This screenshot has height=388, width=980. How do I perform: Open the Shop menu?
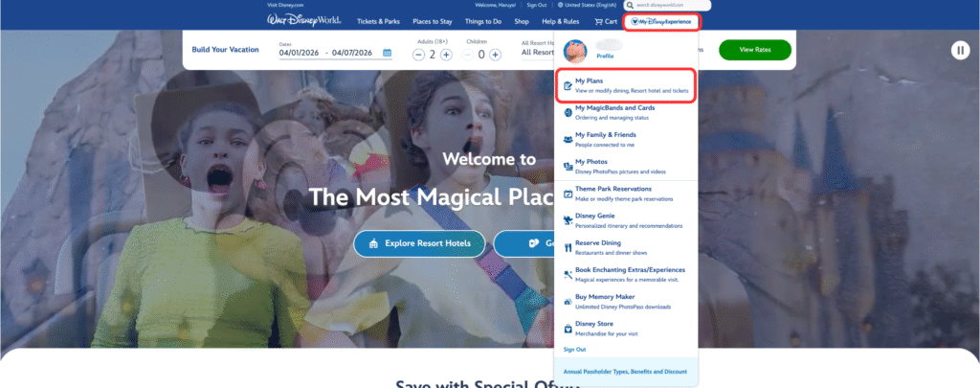(522, 21)
